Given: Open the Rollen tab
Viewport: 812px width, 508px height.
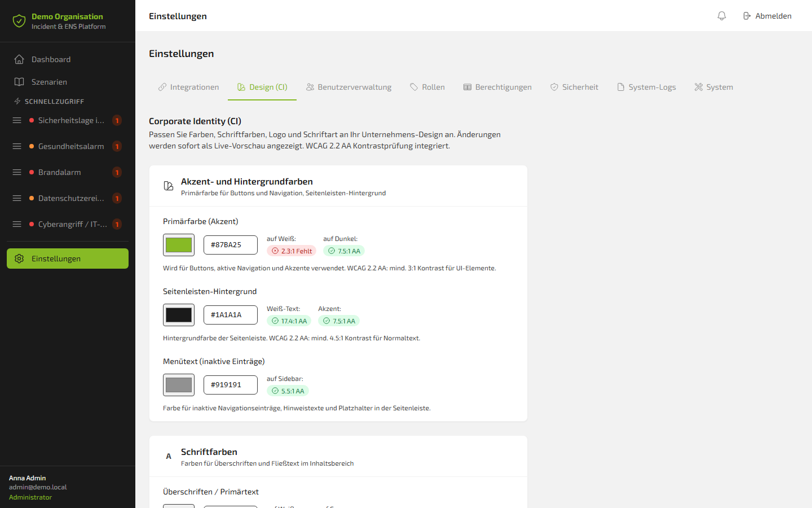Looking at the screenshot, I should point(427,87).
